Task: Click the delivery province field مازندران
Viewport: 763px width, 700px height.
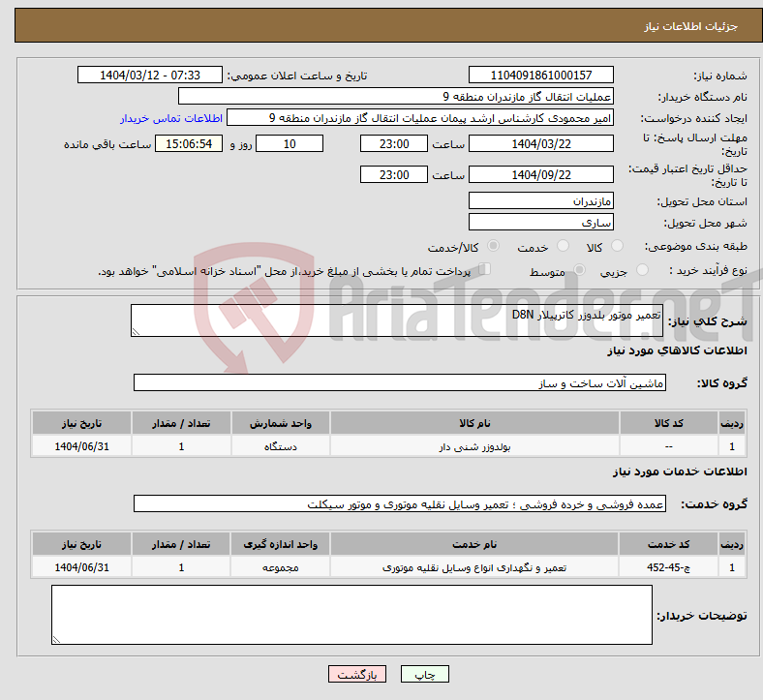Action: (540, 201)
